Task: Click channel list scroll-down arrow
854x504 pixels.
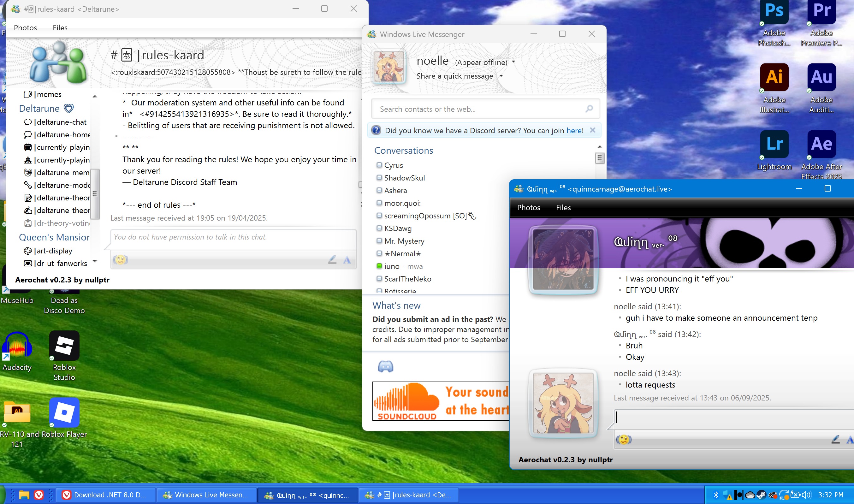Action: click(95, 261)
